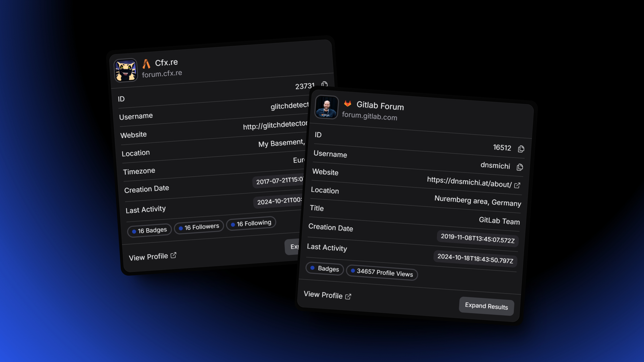
Task: Click the forum.gitlab.com domain text
Action: 369,116
